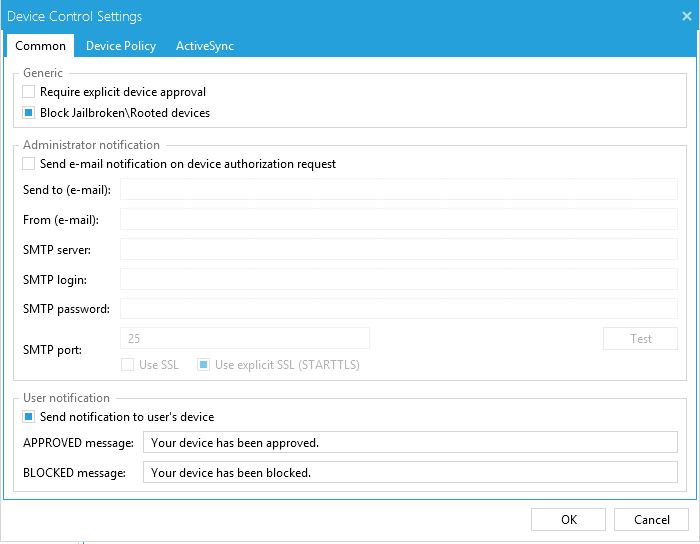The image size is (700, 544).
Task: Edit the APPROVED message text field
Action: point(410,442)
